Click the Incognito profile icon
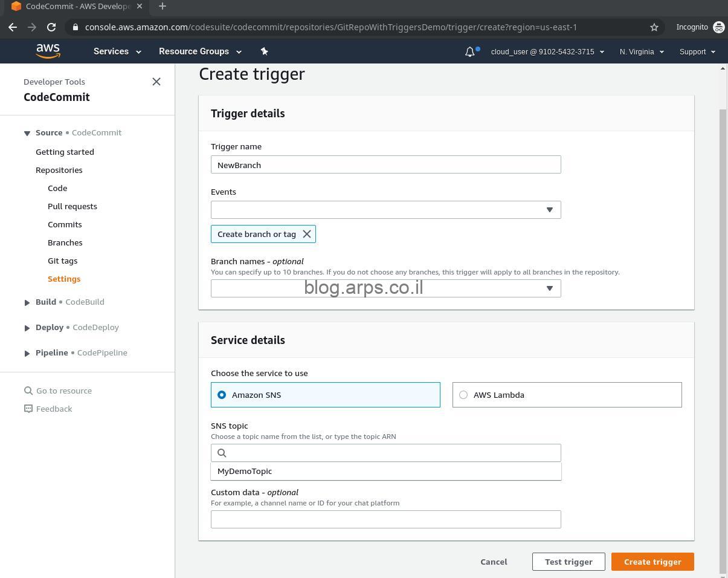The height and width of the screenshot is (578, 728). pyautogui.click(x=719, y=27)
